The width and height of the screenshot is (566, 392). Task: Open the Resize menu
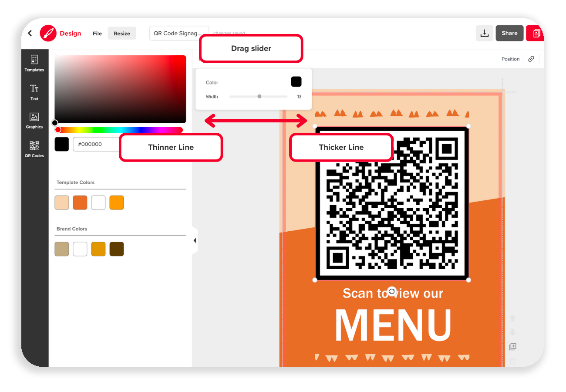click(x=122, y=34)
